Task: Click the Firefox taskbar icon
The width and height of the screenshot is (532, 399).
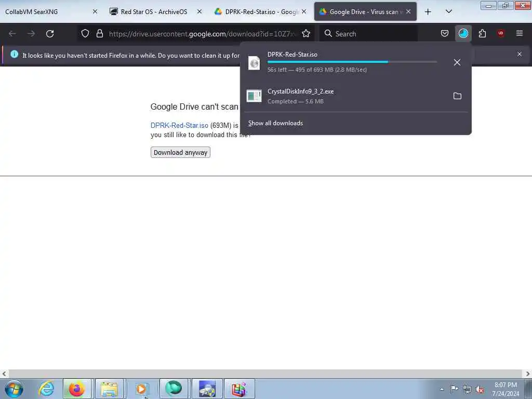Action: [77, 389]
